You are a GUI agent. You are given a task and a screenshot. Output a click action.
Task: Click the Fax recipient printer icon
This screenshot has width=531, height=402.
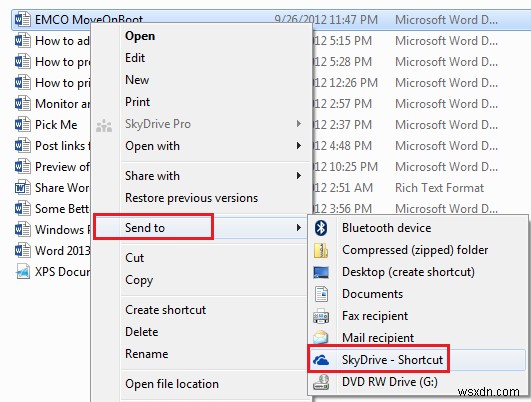(x=321, y=316)
